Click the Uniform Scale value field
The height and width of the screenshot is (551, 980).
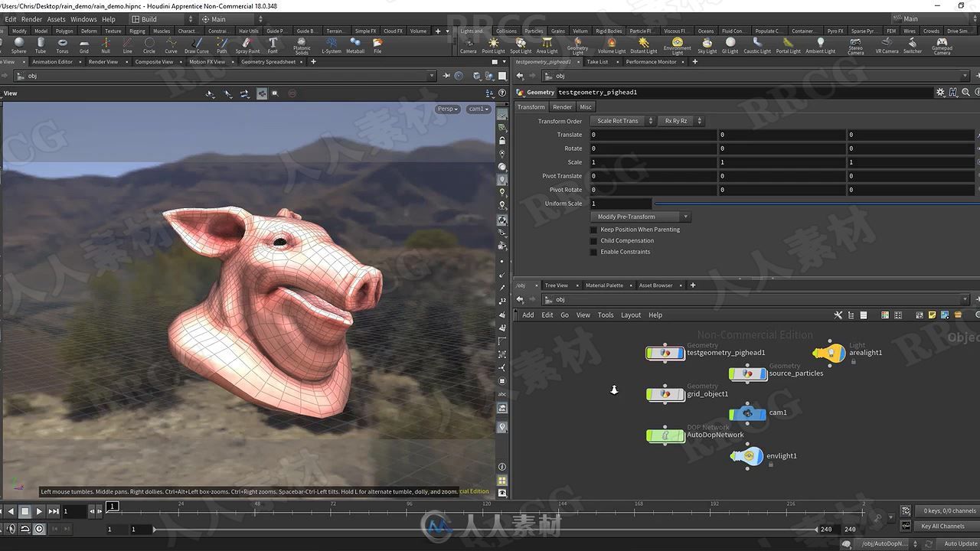click(621, 204)
